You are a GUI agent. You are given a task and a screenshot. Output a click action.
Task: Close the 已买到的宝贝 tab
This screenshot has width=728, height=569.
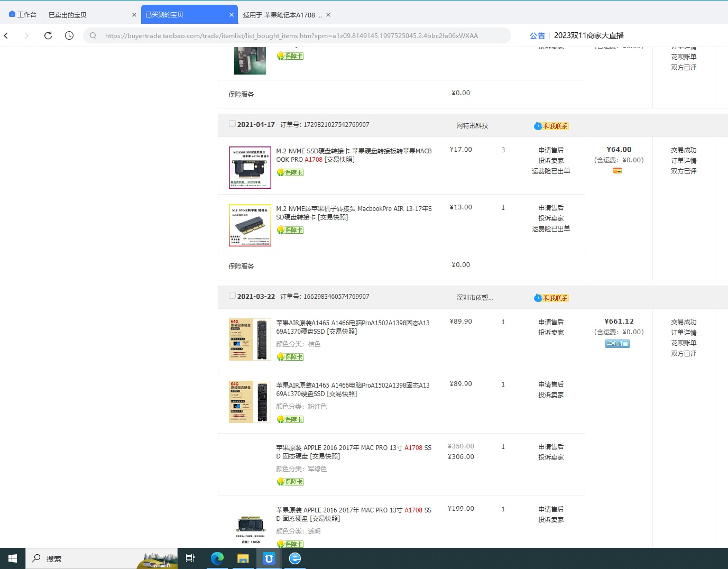(232, 15)
